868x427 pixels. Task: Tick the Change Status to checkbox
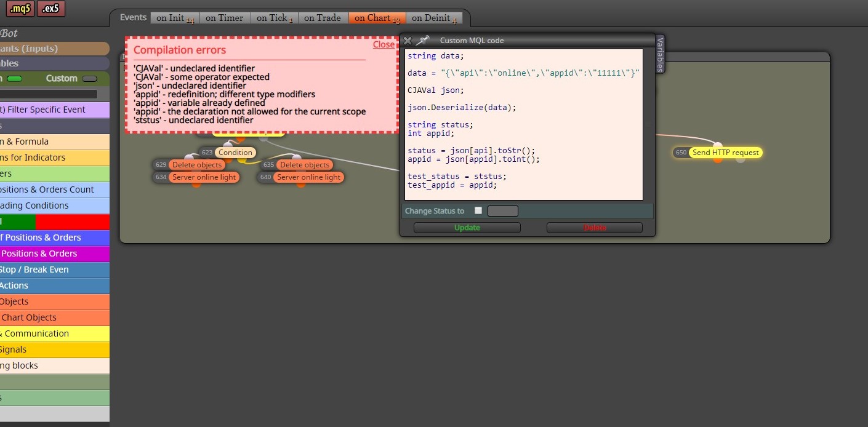coord(478,210)
